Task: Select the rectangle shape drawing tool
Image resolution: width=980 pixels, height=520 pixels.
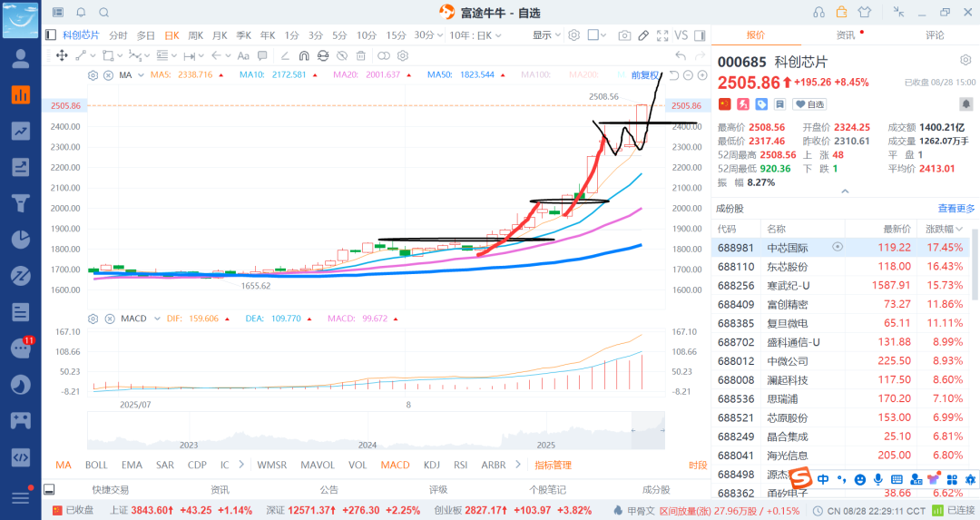Action: [108, 55]
